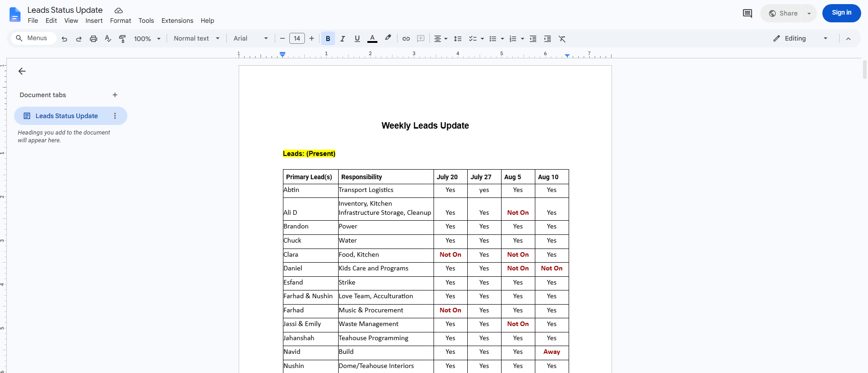Click the font size field

297,39
